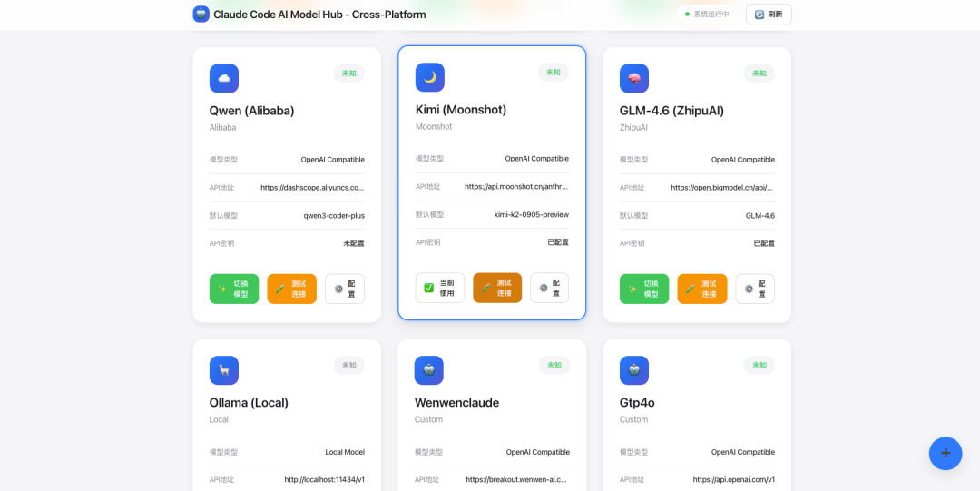Click the Gtp4o title
Viewport: 980px width, 491px height.
tap(638, 403)
